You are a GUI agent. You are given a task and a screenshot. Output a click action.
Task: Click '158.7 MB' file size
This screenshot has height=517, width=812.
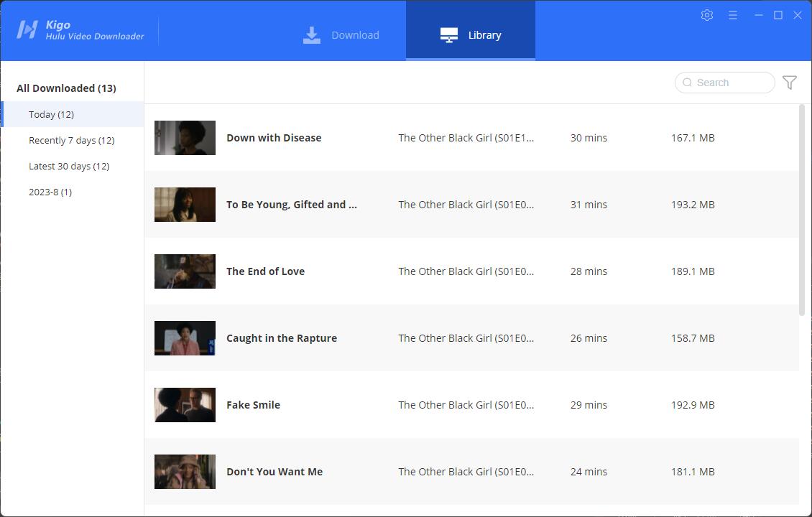(x=693, y=338)
